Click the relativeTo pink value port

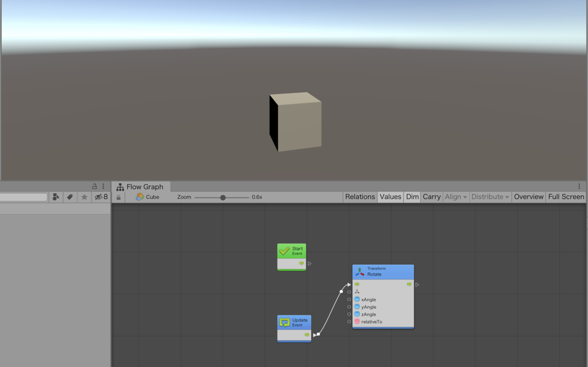(357, 321)
